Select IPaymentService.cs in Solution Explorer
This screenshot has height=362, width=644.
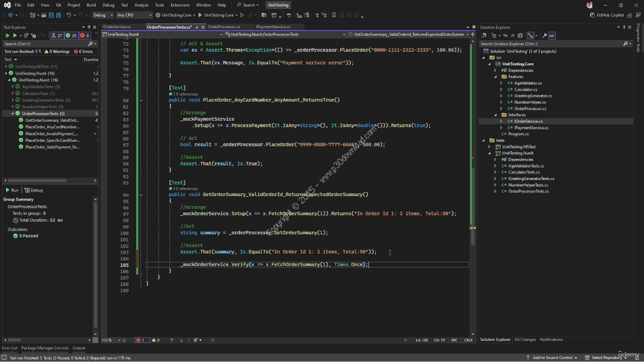(x=531, y=128)
